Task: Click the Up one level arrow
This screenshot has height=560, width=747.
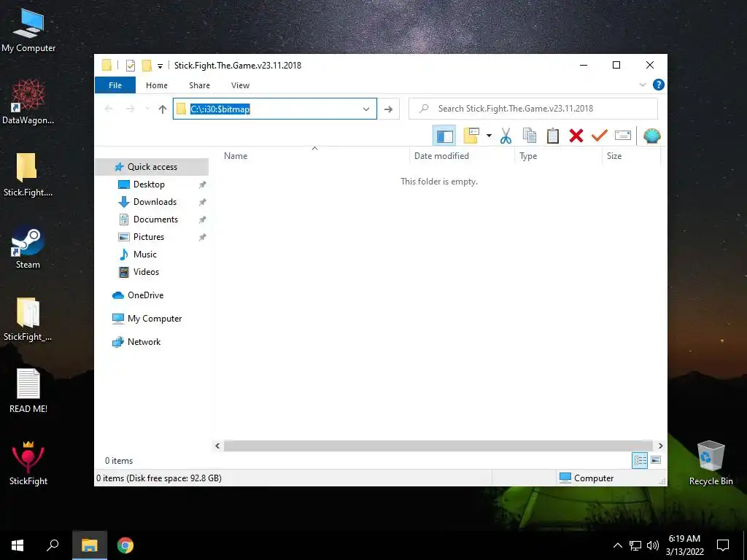Action: [163, 109]
